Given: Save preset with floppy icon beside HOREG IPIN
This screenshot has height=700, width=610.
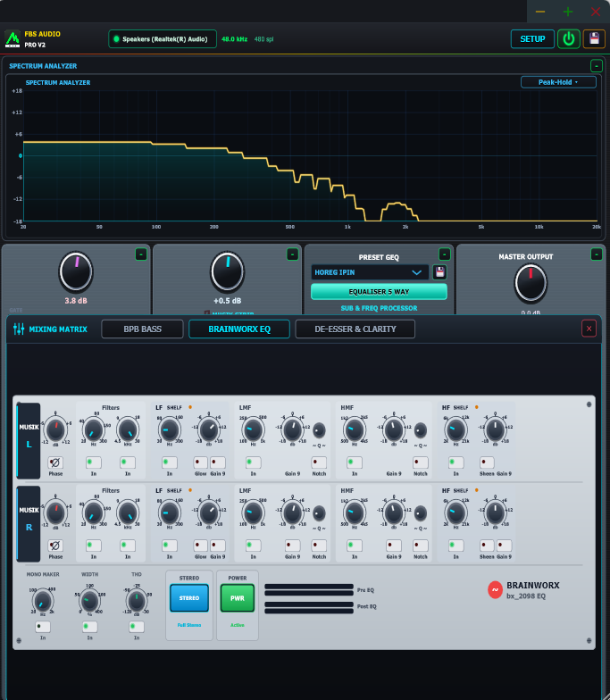Looking at the screenshot, I should [439, 271].
